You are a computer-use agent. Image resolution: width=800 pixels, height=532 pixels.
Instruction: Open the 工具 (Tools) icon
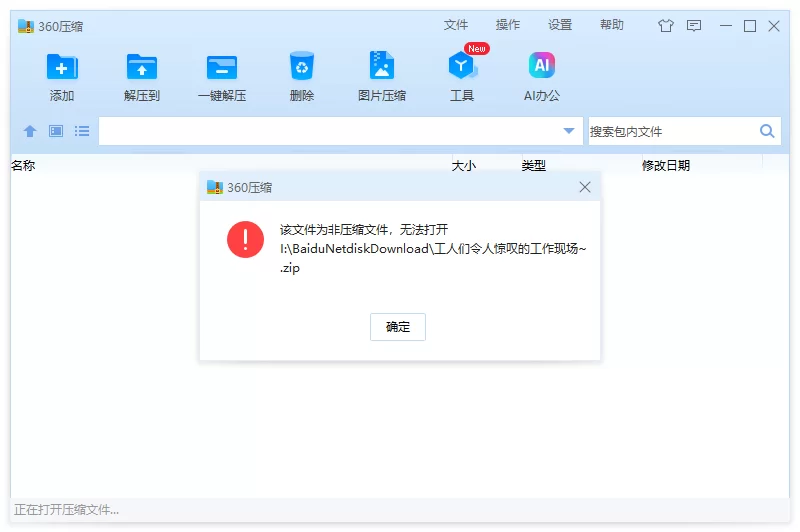pos(462,67)
